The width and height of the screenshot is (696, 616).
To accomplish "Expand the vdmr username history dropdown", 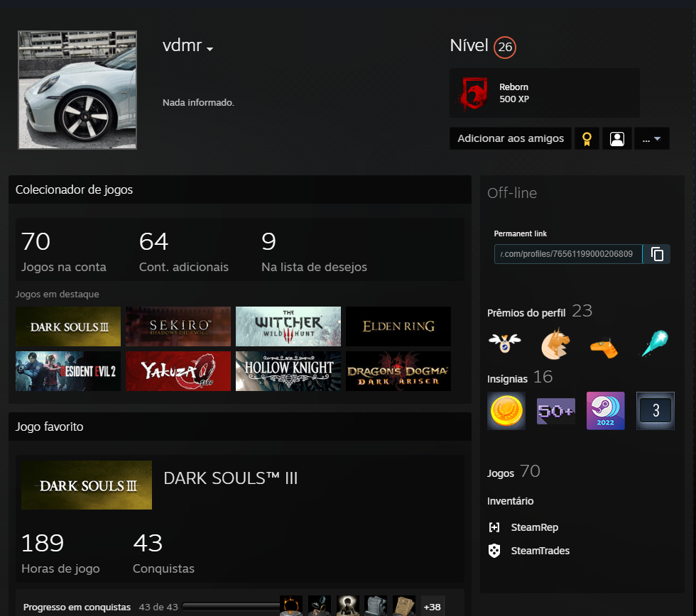I will coord(210,49).
